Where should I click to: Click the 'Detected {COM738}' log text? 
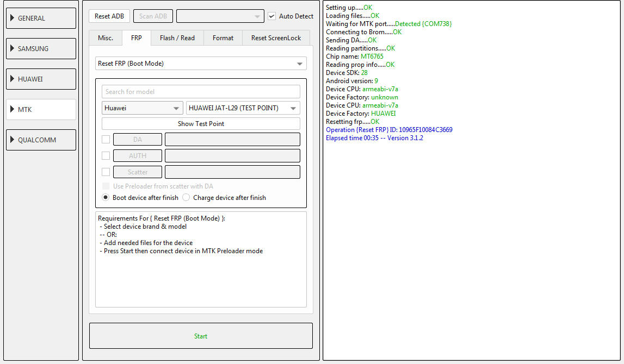coord(423,24)
